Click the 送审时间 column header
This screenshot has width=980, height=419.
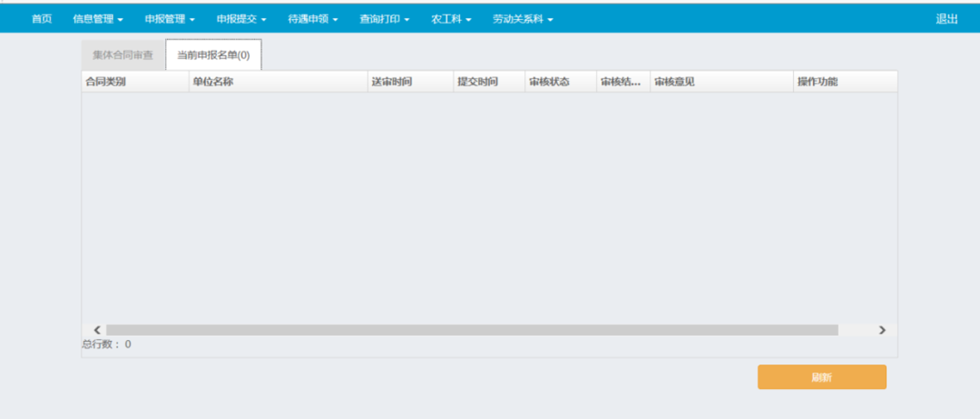pyautogui.click(x=391, y=82)
